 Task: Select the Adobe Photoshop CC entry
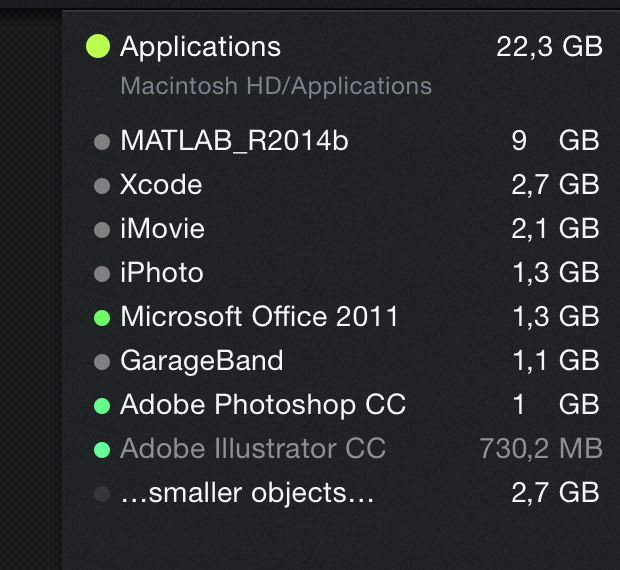click(x=263, y=405)
